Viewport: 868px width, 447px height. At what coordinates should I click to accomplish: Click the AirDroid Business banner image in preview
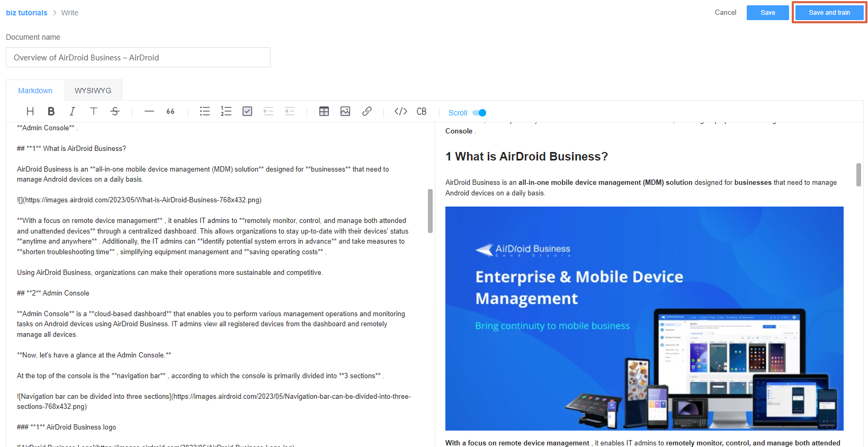coord(644,318)
